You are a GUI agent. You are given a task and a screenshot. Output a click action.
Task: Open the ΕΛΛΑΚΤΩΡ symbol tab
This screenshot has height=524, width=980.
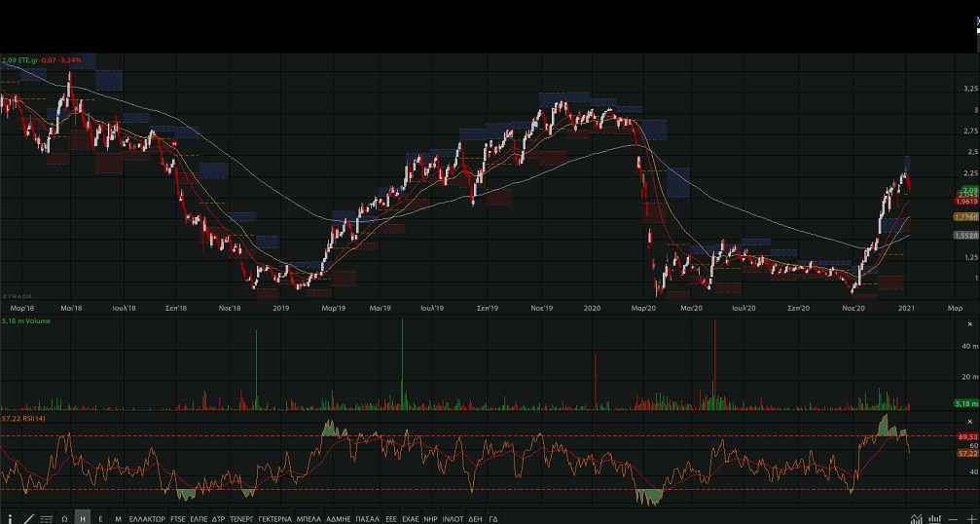[x=147, y=519]
